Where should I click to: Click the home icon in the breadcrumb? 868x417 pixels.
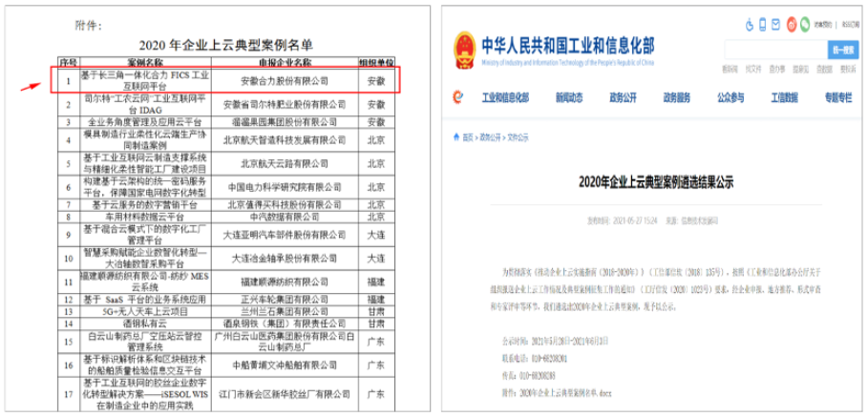pos(456,137)
